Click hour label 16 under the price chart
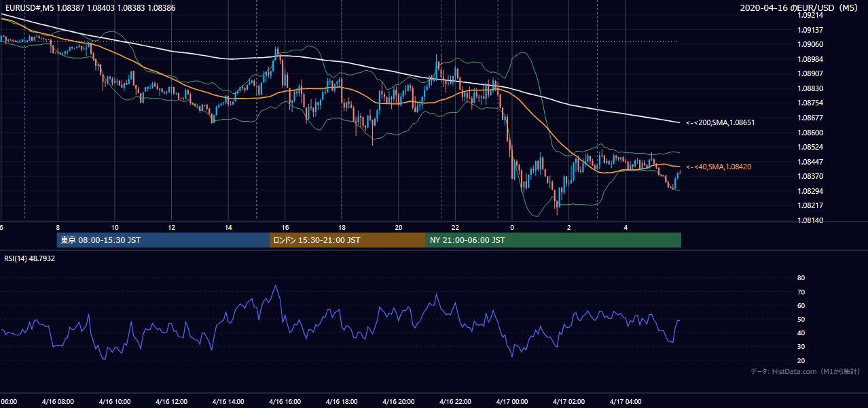868x408 pixels. pos(285,227)
